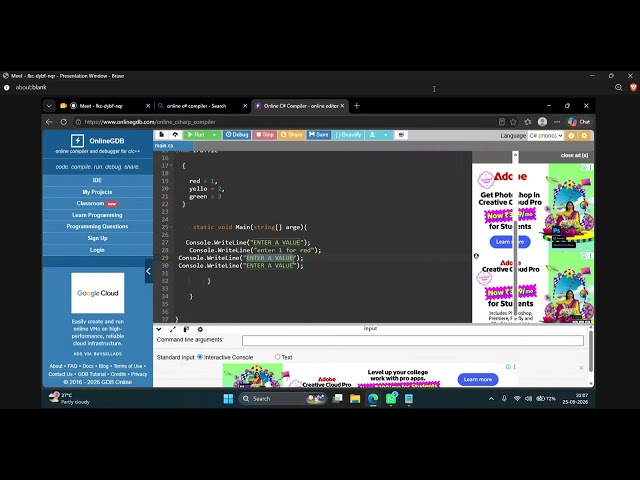Open the Blog footer link
The width and height of the screenshot is (640, 480).
click(104, 366)
